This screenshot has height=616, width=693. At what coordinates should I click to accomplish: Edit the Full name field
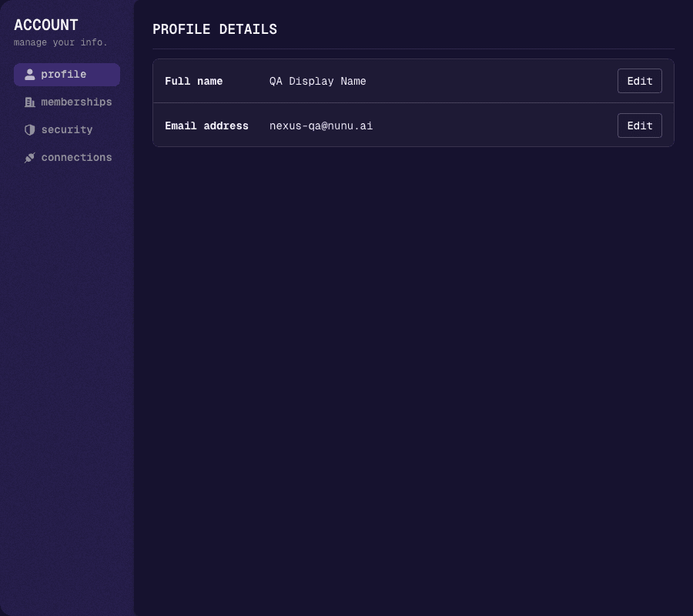click(x=640, y=81)
